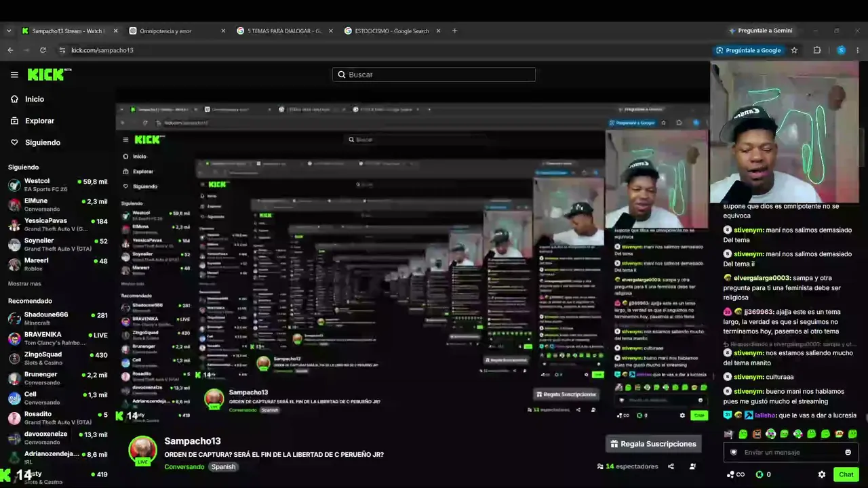
Task: Click the Sampacho13 streamer name
Action: click(x=193, y=441)
